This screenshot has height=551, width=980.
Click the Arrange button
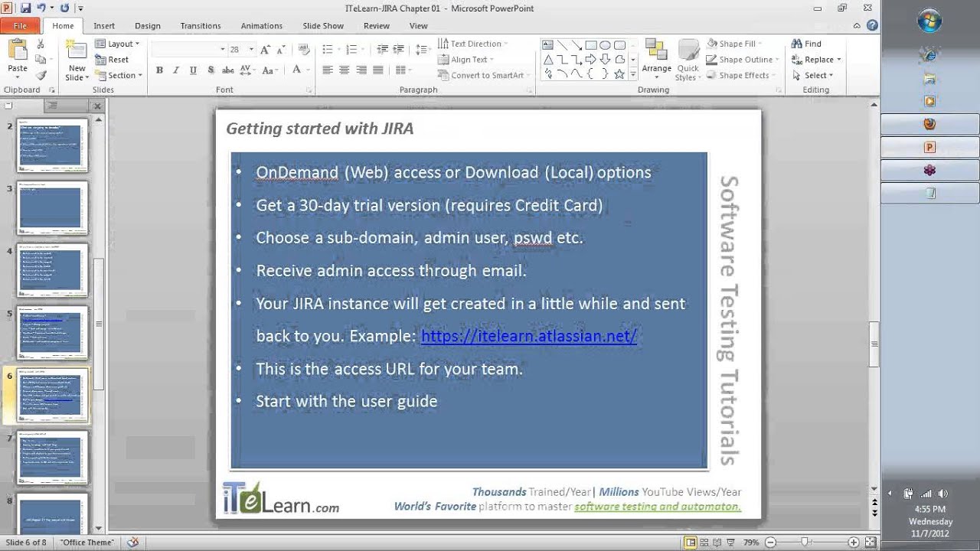point(656,59)
